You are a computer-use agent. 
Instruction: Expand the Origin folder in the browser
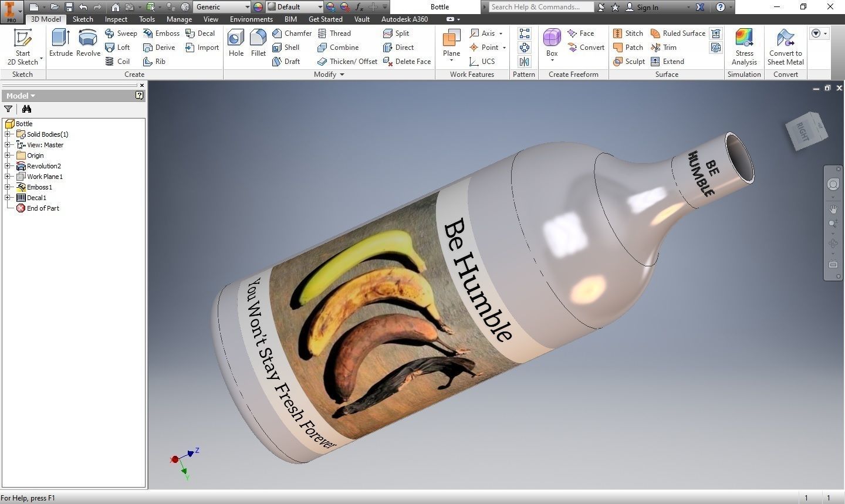pyautogui.click(x=7, y=155)
